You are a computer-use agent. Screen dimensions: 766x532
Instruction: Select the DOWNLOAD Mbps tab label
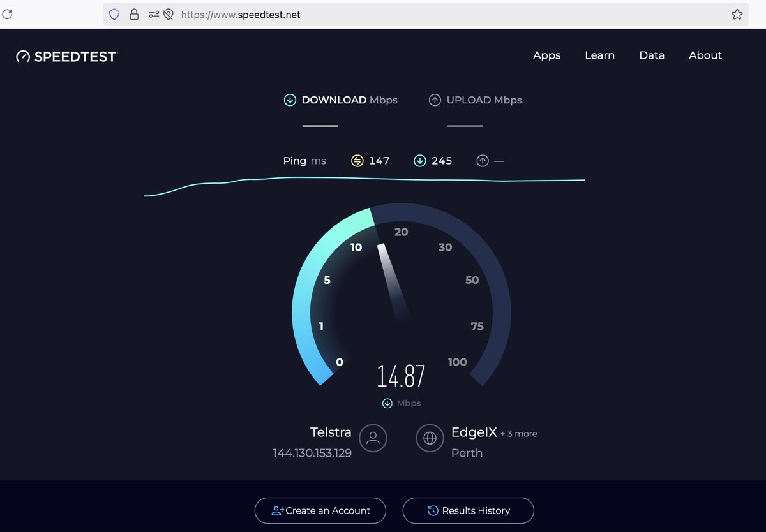[350, 100]
